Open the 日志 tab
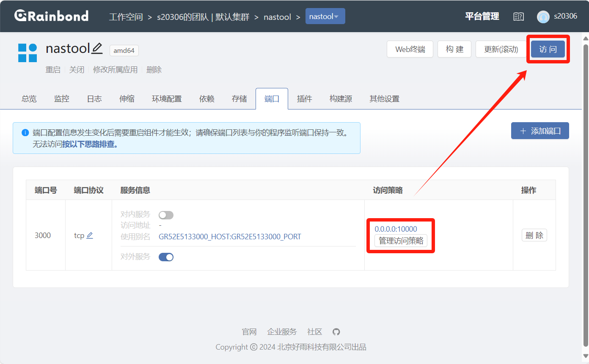The width and height of the screenshot is (589, 364). [94, 99]
